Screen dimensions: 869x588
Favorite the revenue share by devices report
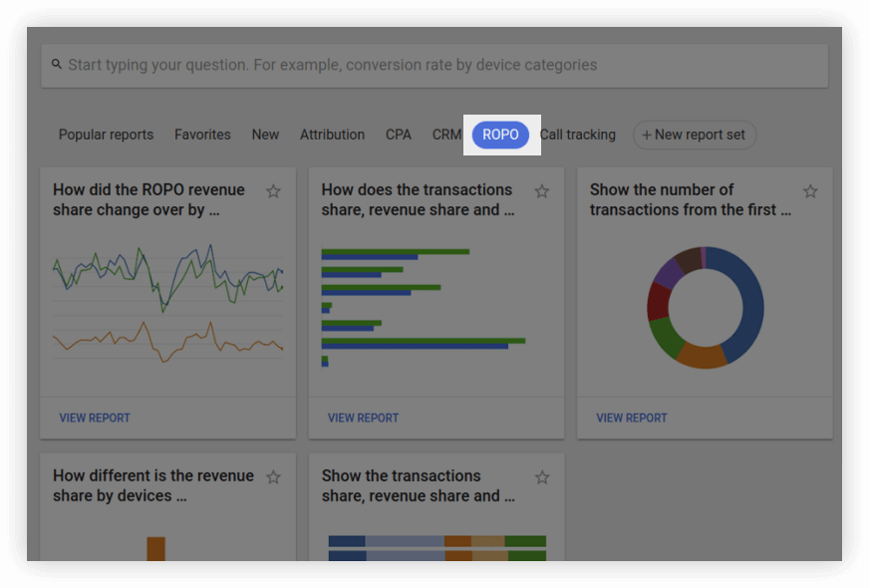click(273, 477)
